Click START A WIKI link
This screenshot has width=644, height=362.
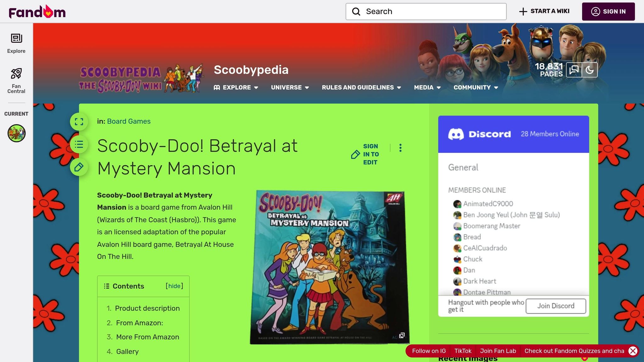pyautogui.click(x=544, y=11)
